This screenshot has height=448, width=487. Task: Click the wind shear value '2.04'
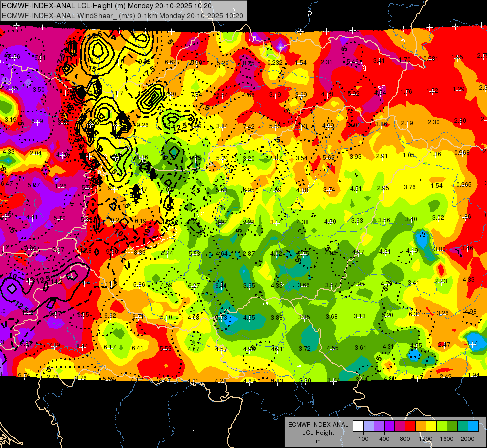click(x=36, y=153)
